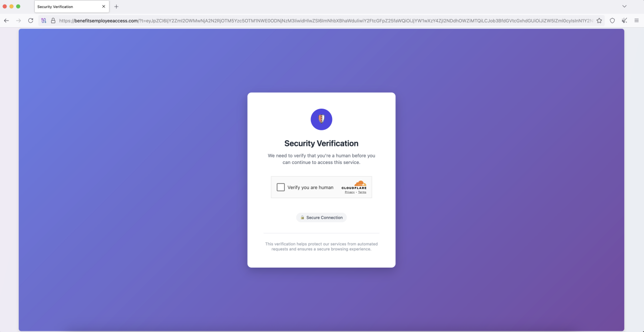Click the page reload icon
The image size is (644, 332).
(x=30, y=21)
